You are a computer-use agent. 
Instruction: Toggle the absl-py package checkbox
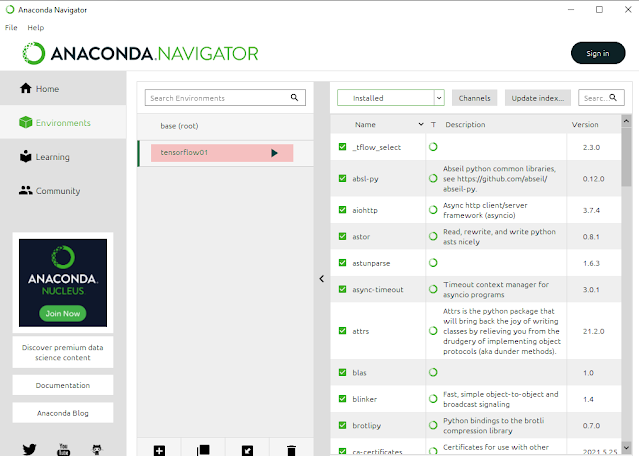(x=342, y=178)
